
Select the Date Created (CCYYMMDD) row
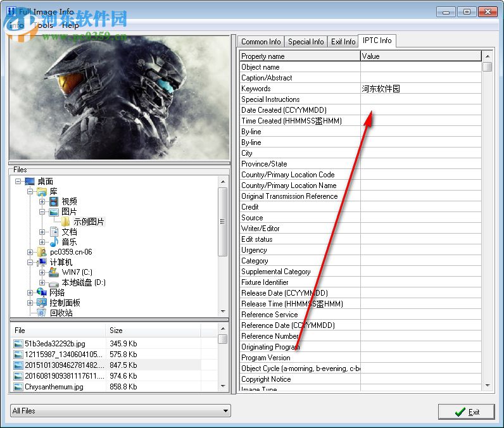361,110
